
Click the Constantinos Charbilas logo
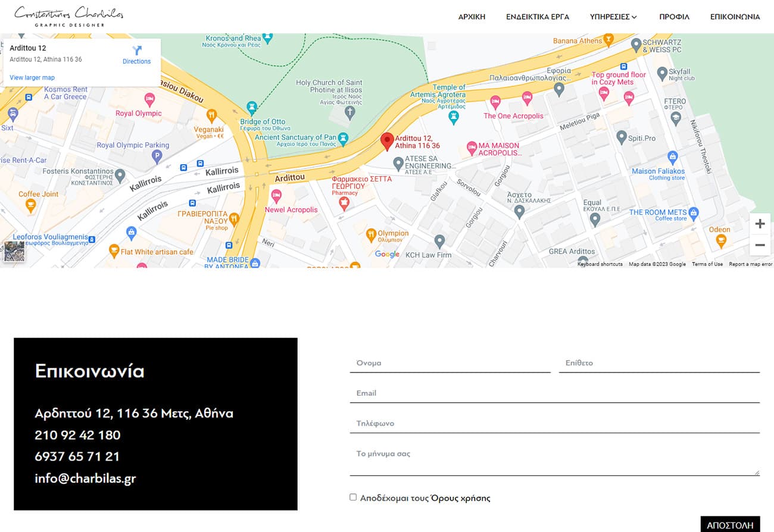click(x=68, y=16)
